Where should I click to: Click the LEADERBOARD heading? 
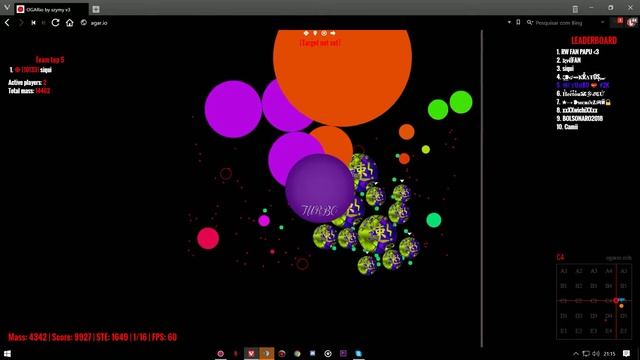[x=594, y=40]
